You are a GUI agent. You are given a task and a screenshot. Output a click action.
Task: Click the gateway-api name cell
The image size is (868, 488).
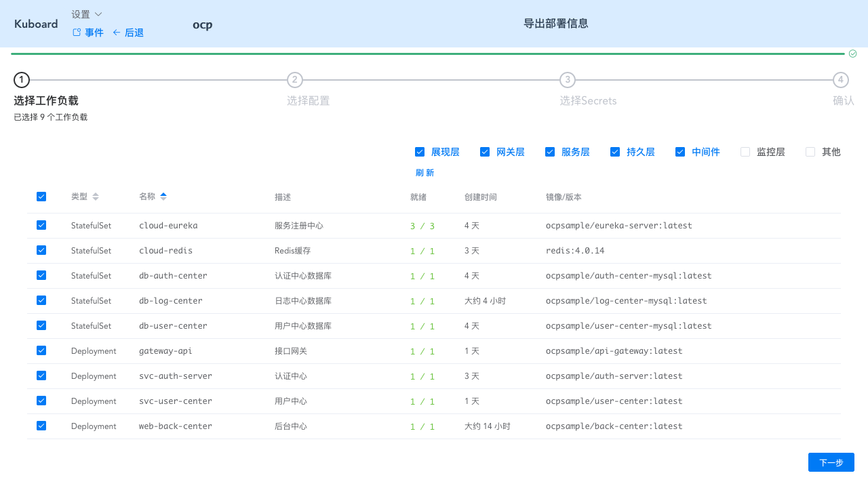click(165, 351)
